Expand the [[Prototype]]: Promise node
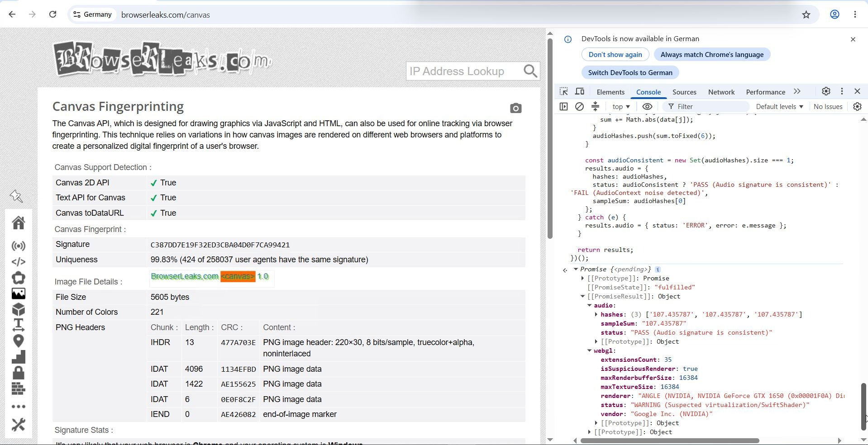Viewport: 868px width, 445px height. (x=582, y=278)
